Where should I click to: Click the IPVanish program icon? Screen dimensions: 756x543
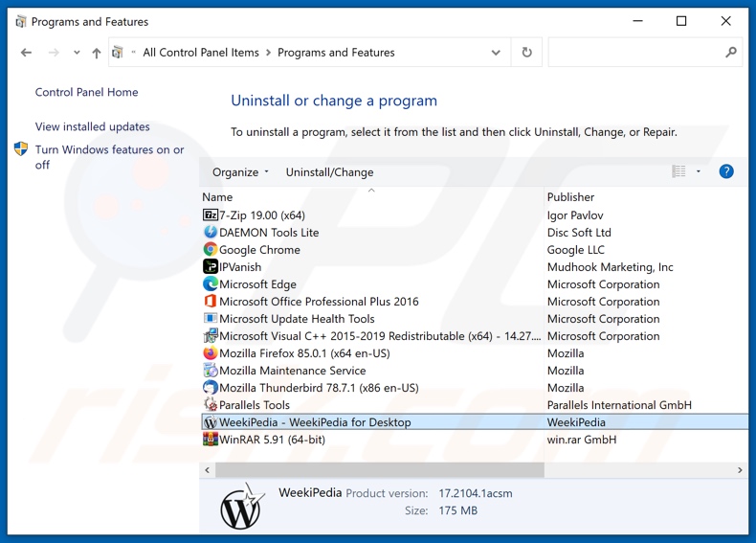click(211, 266)
